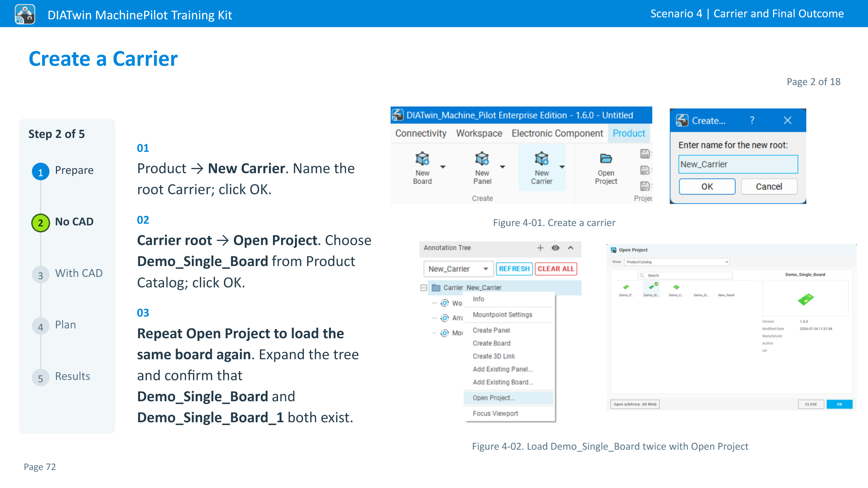Click OK in the Create dialog

pyautogui.click(x=707, y=187)
